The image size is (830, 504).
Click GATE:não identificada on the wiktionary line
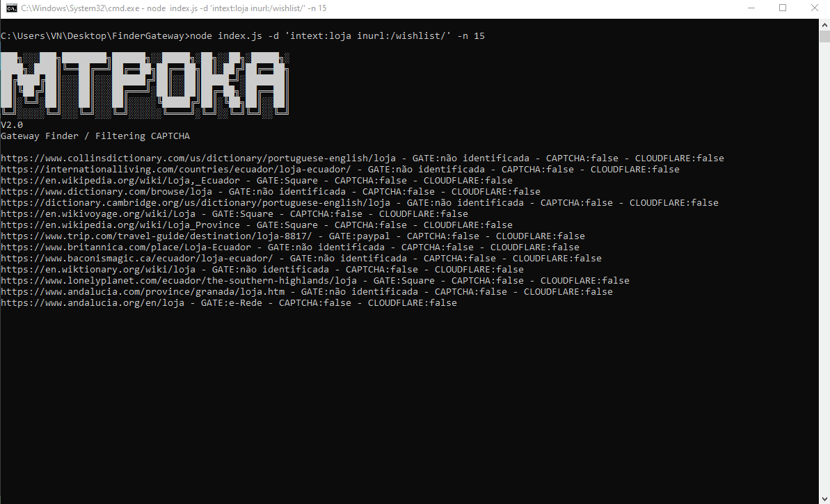(271, 269)
